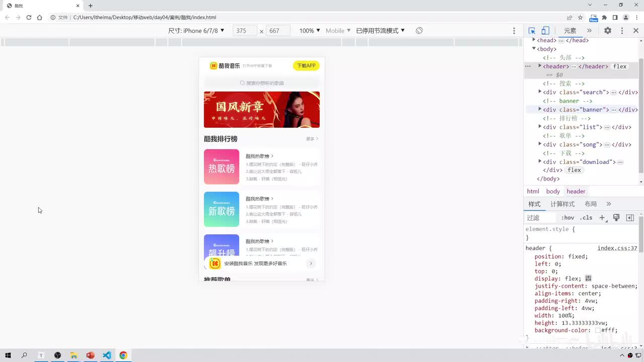The width and height of the screenshot is (644, 362).
Task: Open the Chrome profile avatar
Action: [x=626, y=17]
